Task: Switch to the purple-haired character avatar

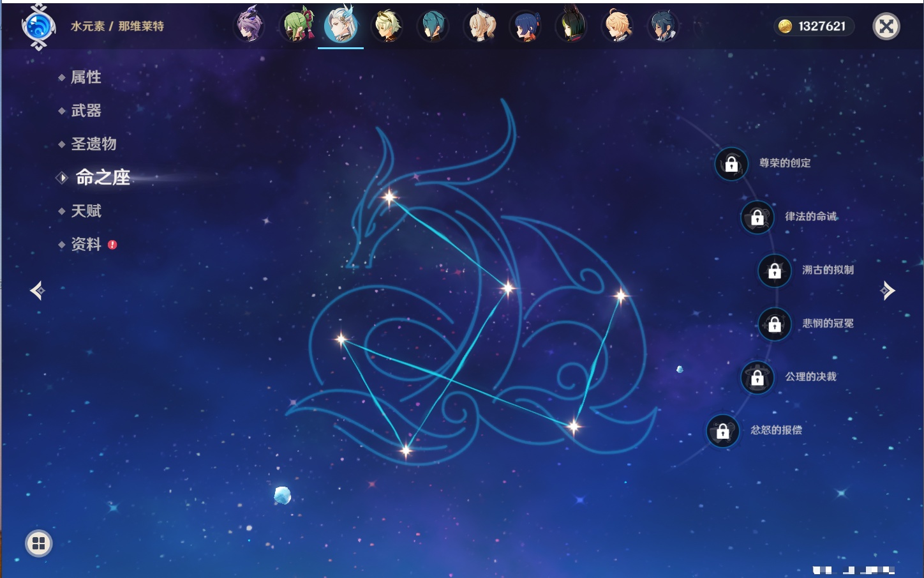Action: (x=249, y=26)
